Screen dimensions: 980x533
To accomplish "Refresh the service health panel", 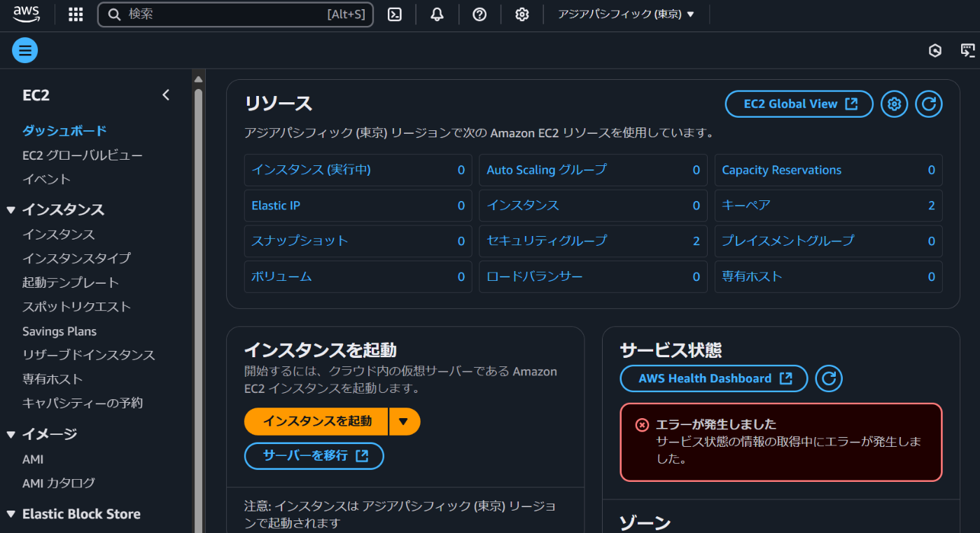I will [829, 379].
